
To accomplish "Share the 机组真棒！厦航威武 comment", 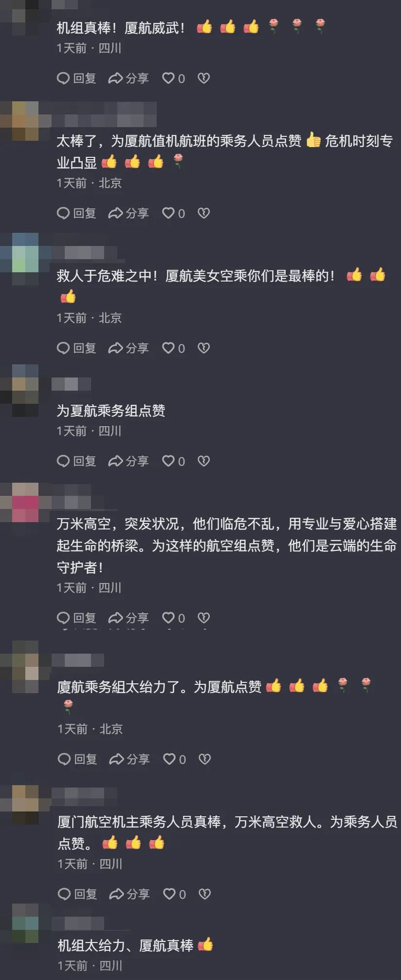I will [128, 78].
